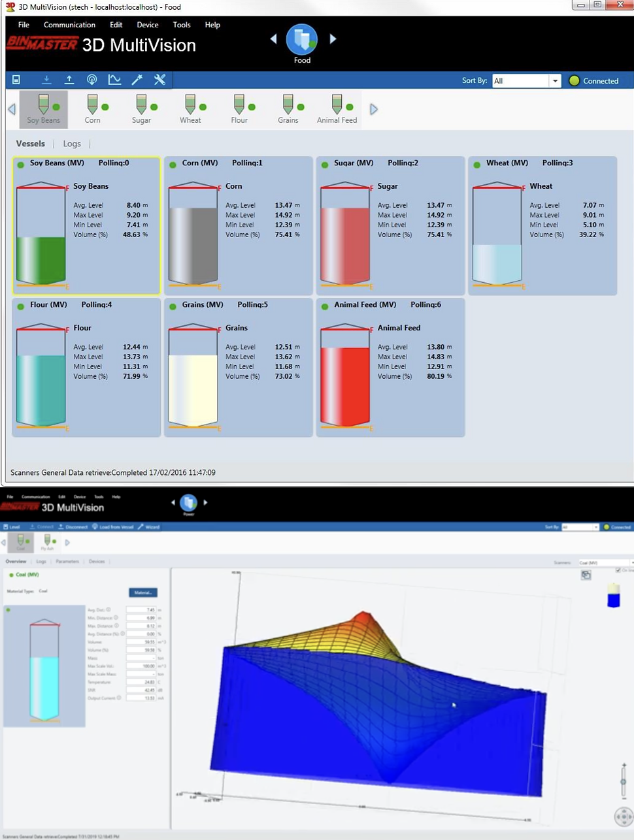The height and width of the screenshot is (840, 634).
Task: Open the Sort By dropdown in Power window
Action: click(580, 527)
